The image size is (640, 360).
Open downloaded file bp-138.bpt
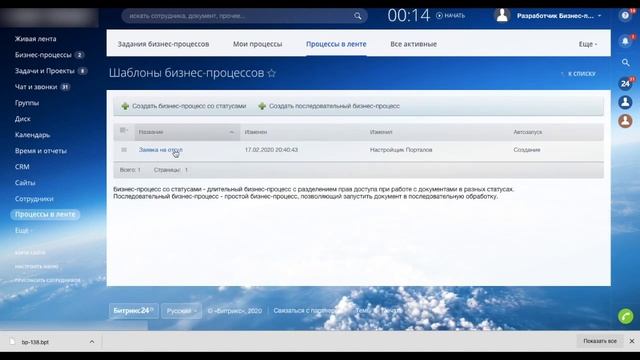pyautogui.click(x=35, y=342)
